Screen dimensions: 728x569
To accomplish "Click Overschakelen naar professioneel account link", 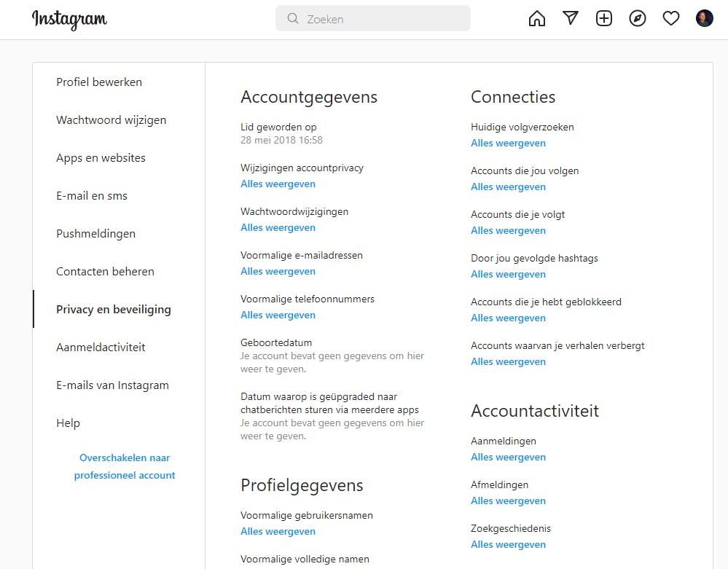I will click(x=125, y=466).
